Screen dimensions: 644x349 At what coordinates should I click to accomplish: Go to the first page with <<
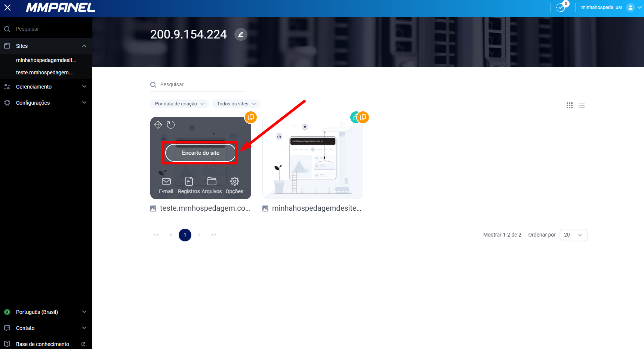pyautogui.click(x=157, y=235)
